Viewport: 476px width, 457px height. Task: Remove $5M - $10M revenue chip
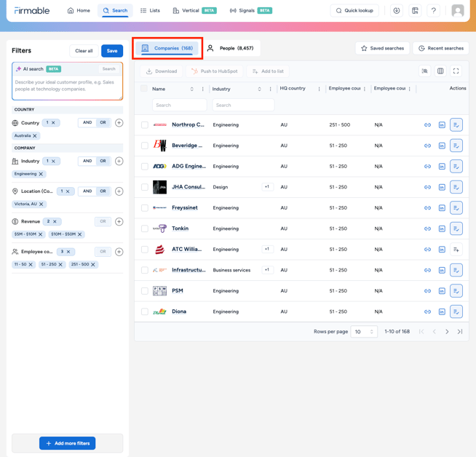(40, 234)
